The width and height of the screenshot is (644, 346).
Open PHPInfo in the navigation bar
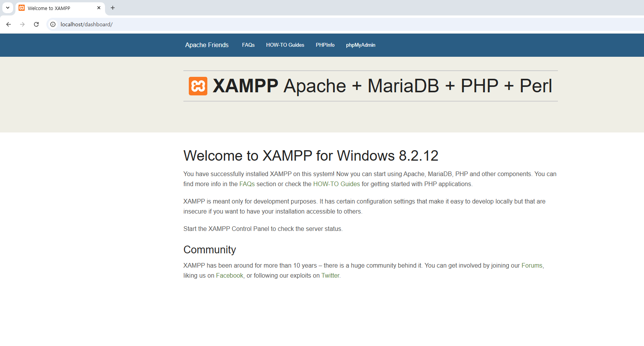pyautogui.click(x=325, y=45)
